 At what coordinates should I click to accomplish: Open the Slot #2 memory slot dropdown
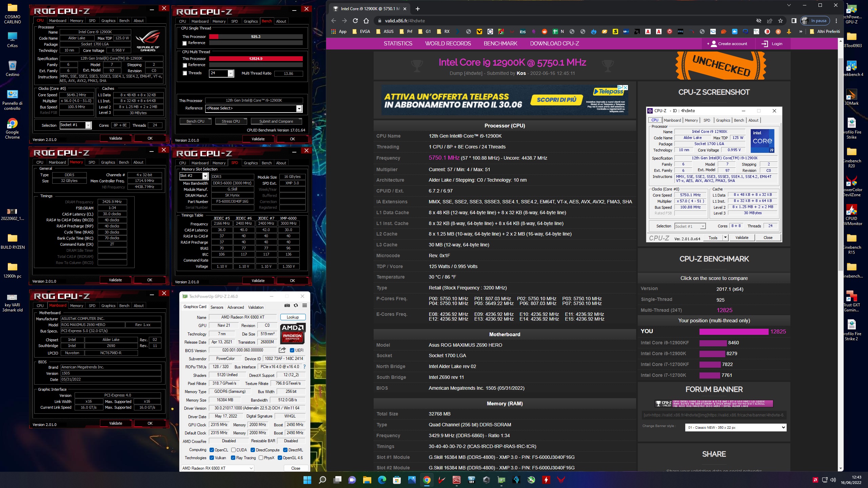[x=205, y=176]
